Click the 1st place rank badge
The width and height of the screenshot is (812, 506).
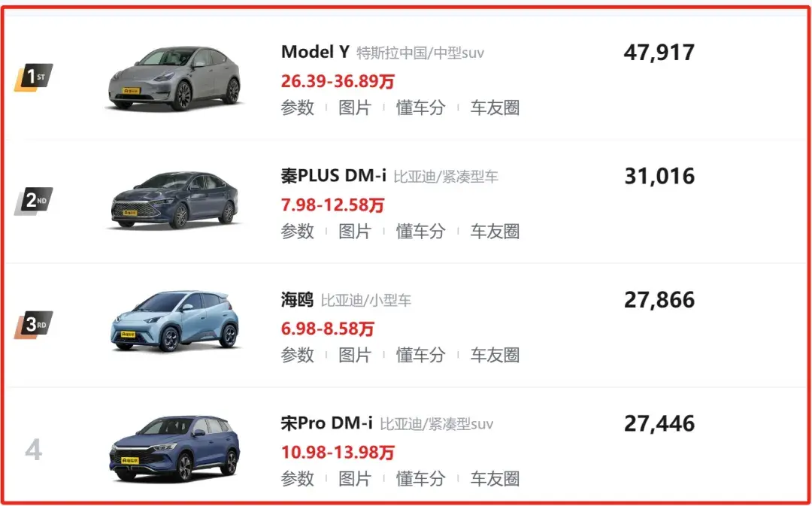point(34,78)
